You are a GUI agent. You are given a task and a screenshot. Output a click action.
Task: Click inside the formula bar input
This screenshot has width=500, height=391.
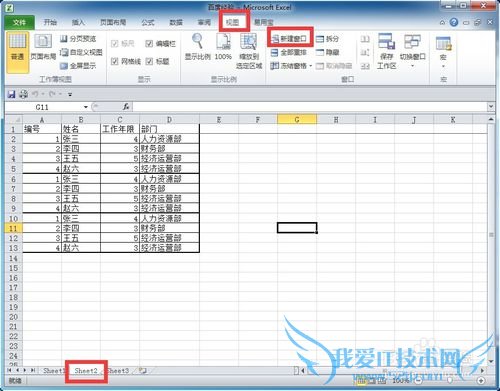click(x=310, y=107)
